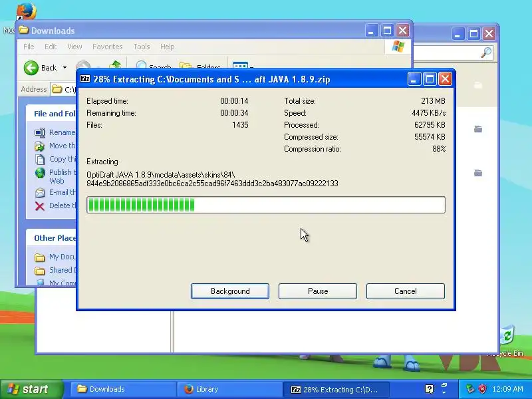Open Help menu in Downloads window
This screenshot has width=532, height=399.
click(x=168, y=47)
